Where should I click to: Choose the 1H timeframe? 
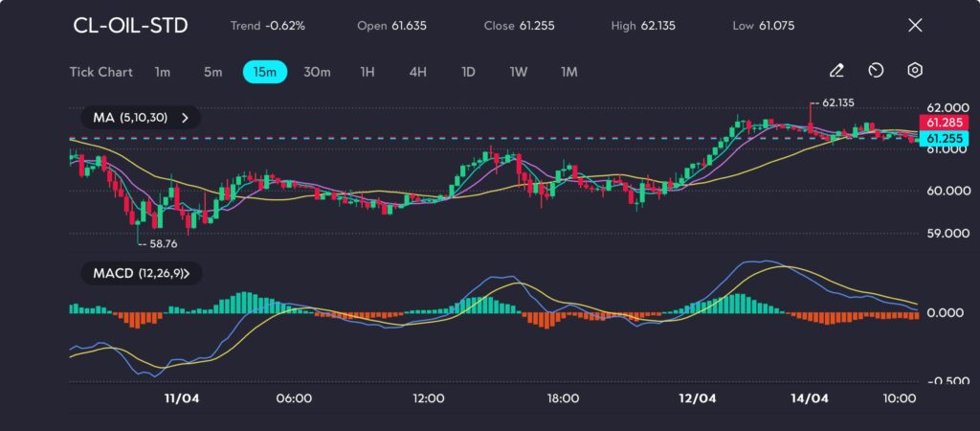pyautogui.click(x=367, y=72)
